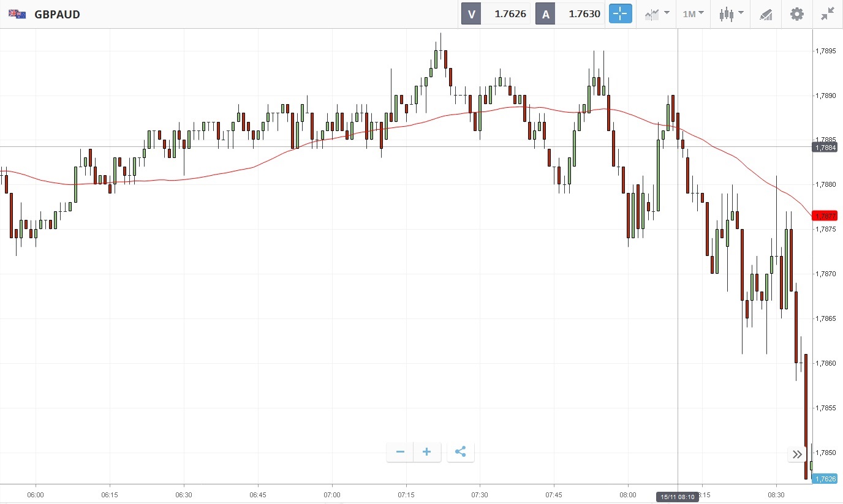This screenshot has width=843, height=504.
Task: Click the 15/11 08:10 time marker
Action: click(677, 497)
